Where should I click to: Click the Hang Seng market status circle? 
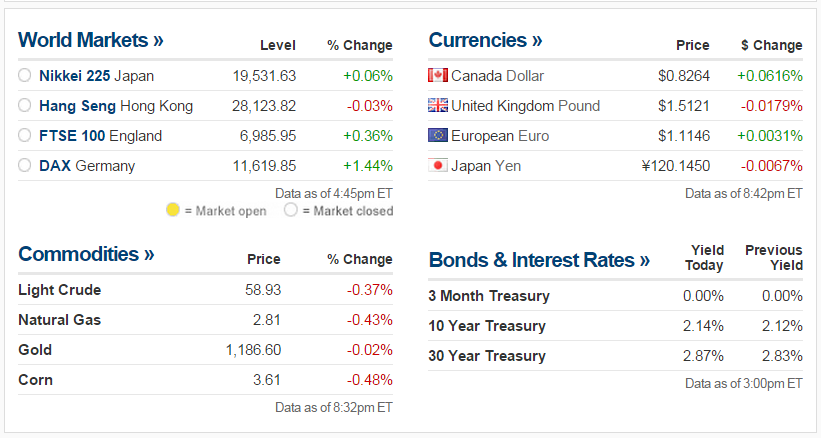25,106
